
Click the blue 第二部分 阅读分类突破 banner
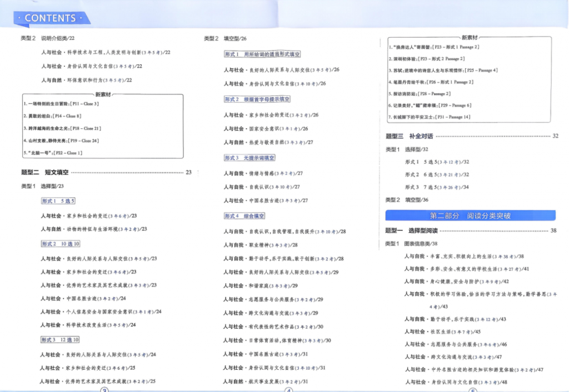470,215
